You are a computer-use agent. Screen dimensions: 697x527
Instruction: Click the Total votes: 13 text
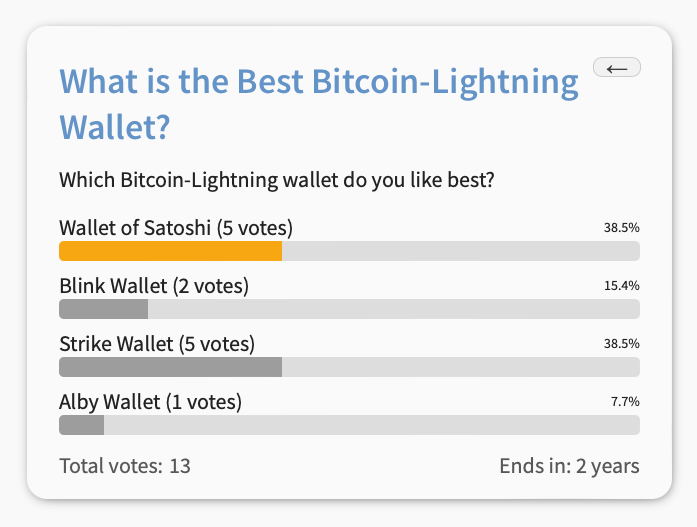[125, 466]
